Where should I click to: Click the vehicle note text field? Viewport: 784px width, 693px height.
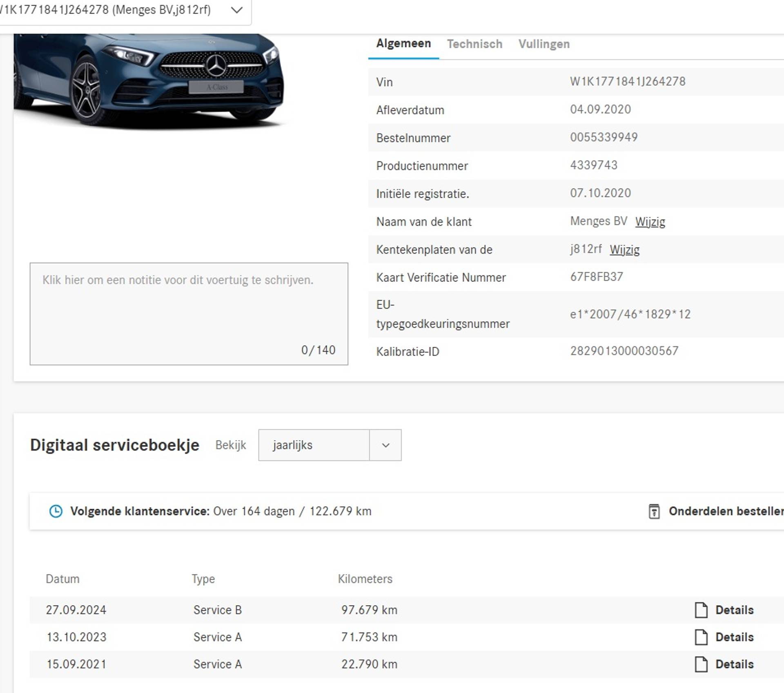pos(189,313)
